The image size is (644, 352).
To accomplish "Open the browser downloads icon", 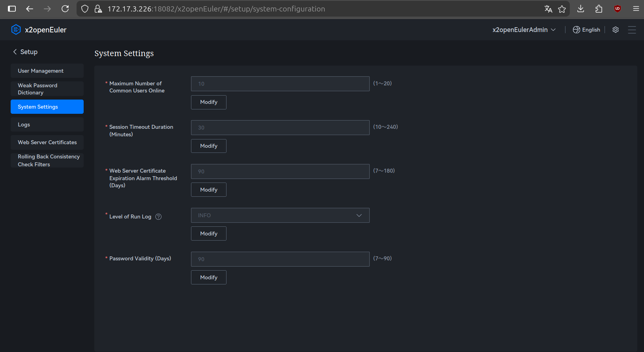I will point(580,9).
